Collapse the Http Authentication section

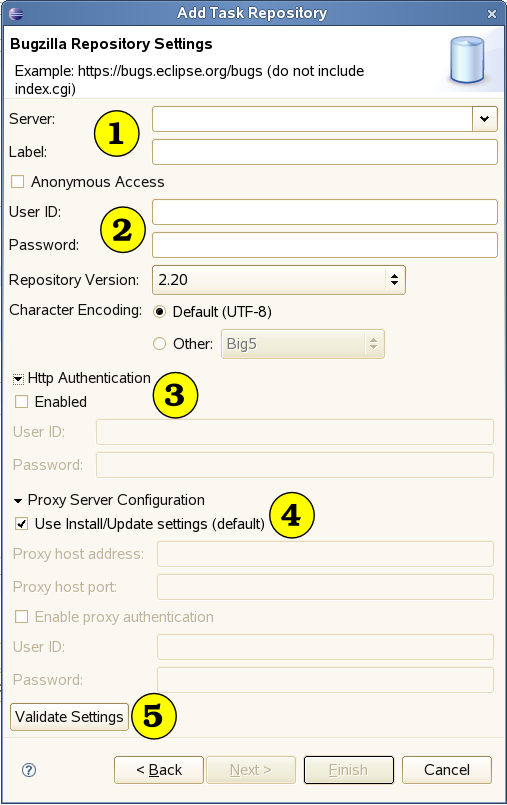point(18,379)
